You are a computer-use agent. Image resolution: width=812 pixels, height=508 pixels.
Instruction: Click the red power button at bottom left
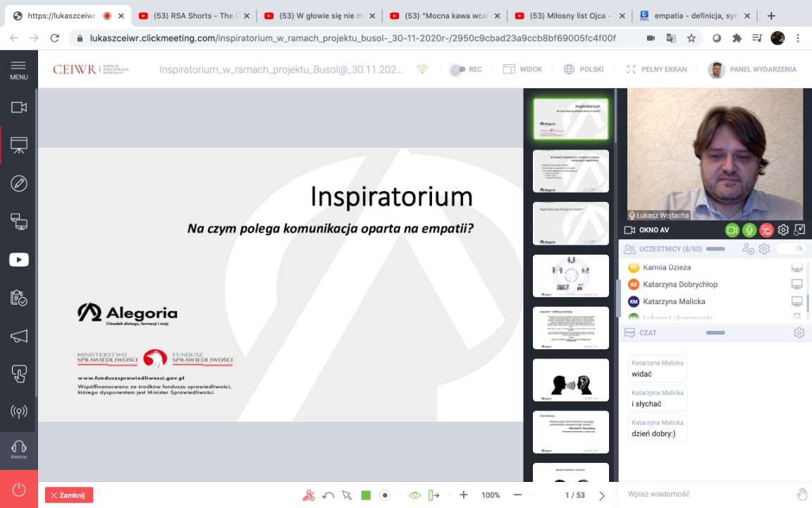point(19,489)
